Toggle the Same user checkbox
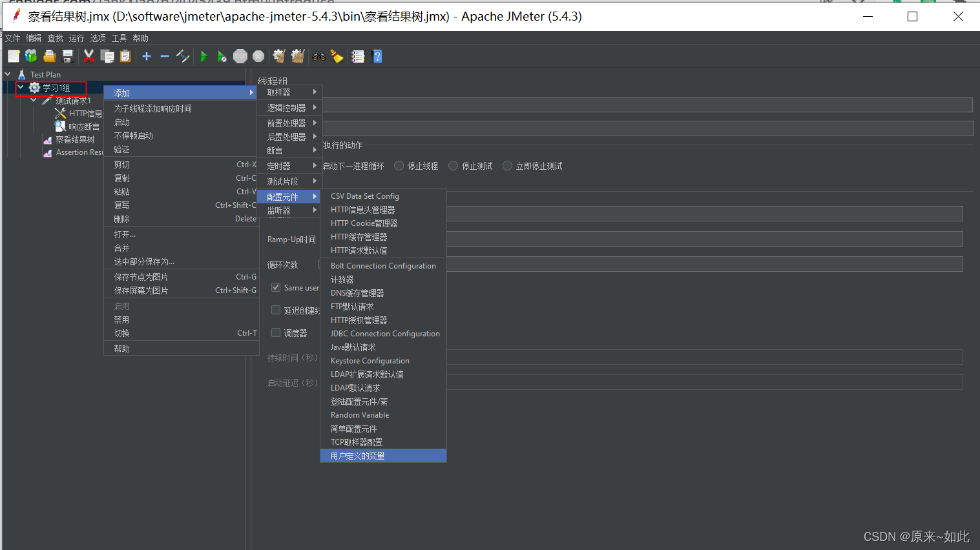 [x=276, y=287]
